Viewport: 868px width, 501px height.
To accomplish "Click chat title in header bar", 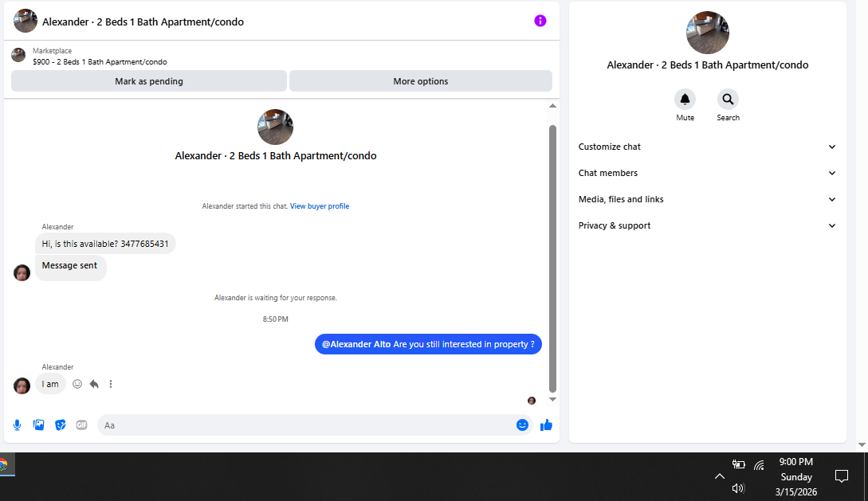I will (143, 22).
